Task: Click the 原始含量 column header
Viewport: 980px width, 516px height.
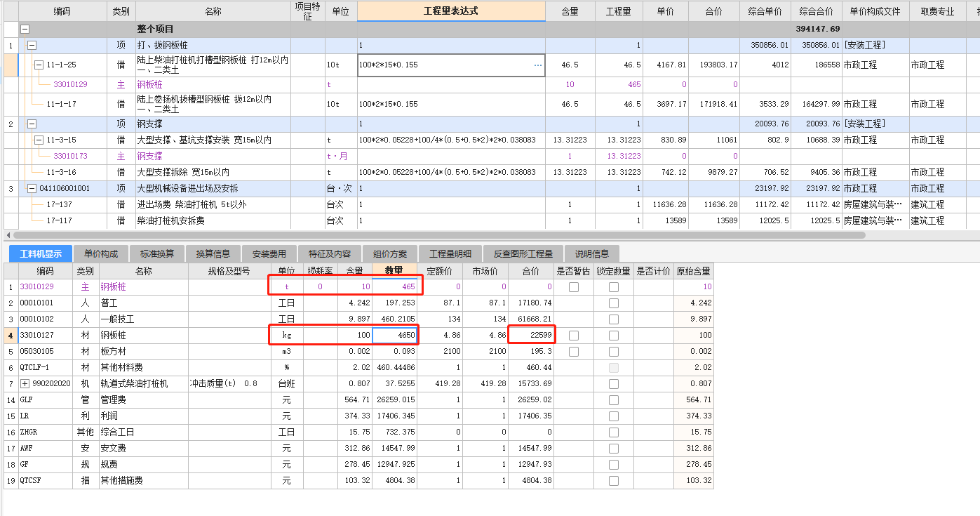Action: (x=693, y=271)
